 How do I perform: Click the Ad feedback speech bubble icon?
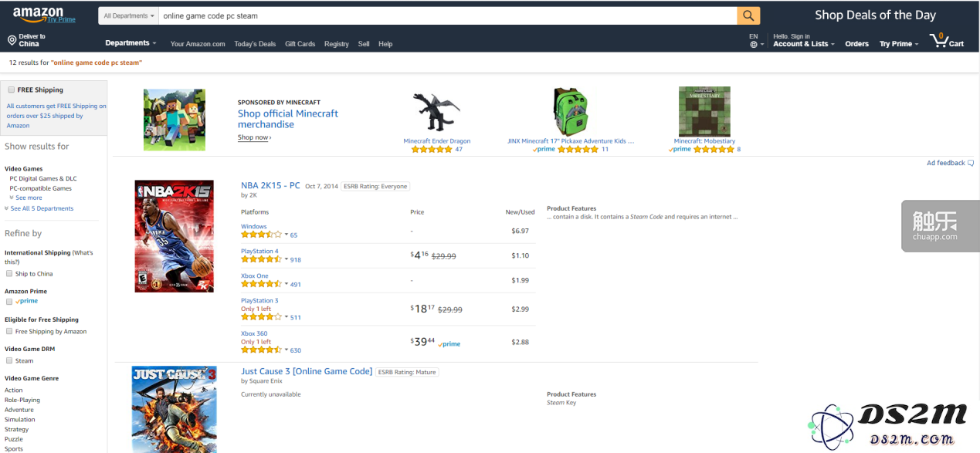(x=971, y=163)
